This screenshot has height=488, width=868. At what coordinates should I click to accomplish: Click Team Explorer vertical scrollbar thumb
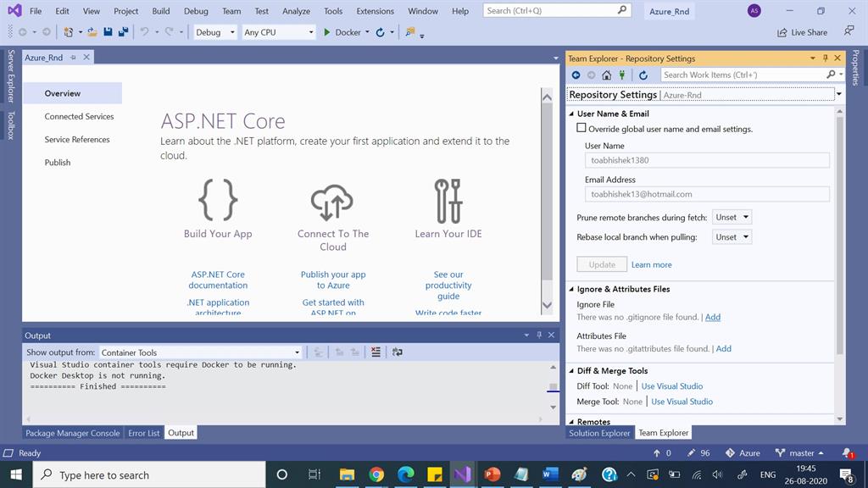(839, 235)
